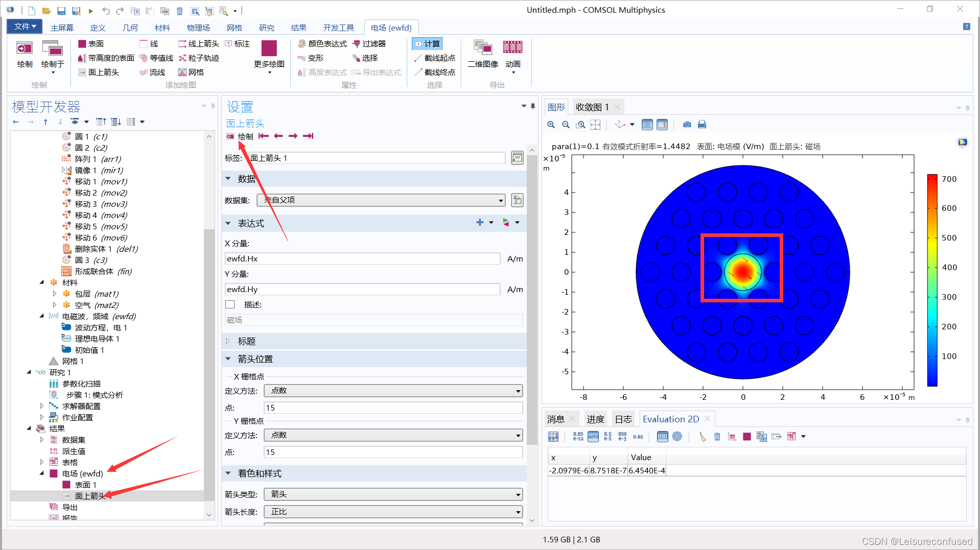Open file using the folder icon
This screenshot has height=550, width=980.
[46, 11]
